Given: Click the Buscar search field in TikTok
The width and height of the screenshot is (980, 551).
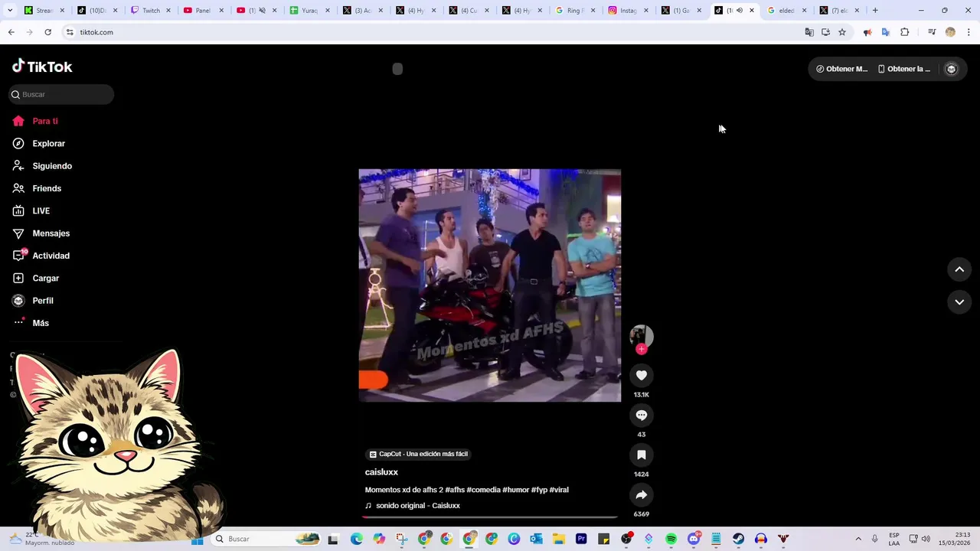Looking at the screenshot, I should pyautogui.click(x=61, y=94).
